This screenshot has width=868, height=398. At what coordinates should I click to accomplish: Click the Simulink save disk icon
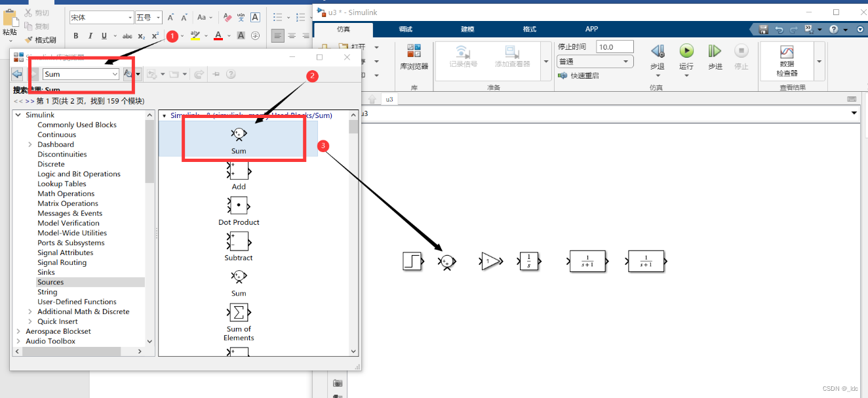[764, 30]
